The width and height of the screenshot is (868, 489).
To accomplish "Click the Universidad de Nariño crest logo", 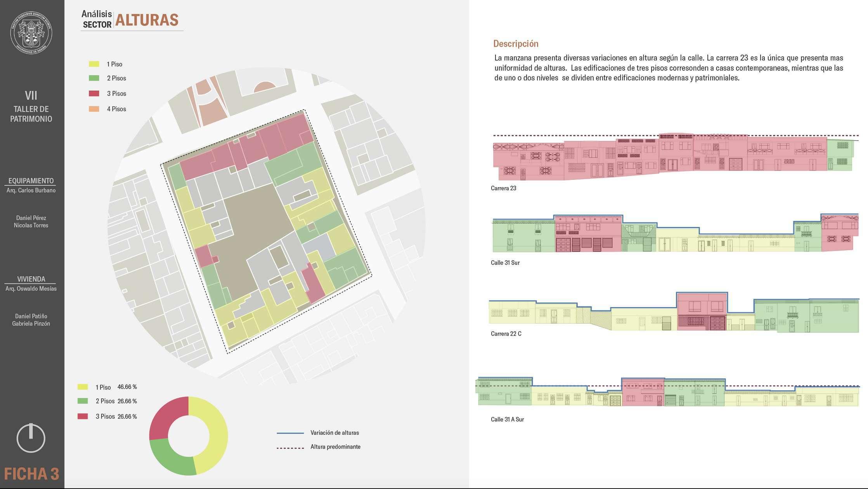I will click(31, 32).
